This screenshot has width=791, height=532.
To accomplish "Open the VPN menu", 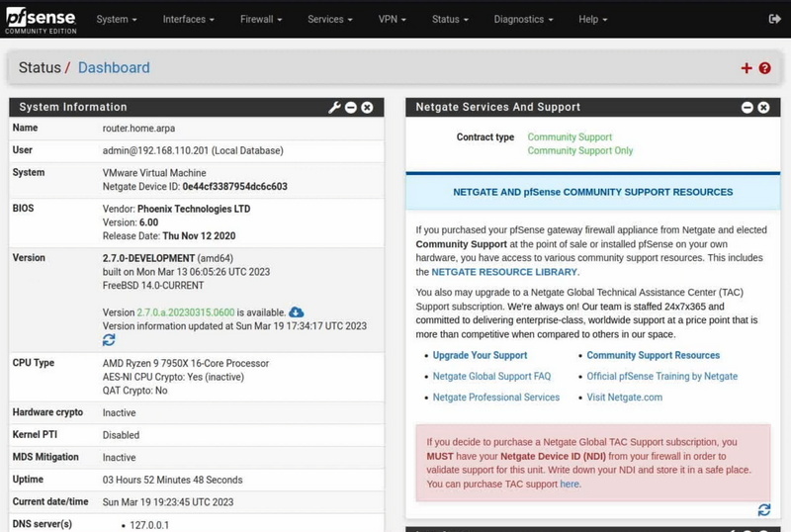I will 392,19.
